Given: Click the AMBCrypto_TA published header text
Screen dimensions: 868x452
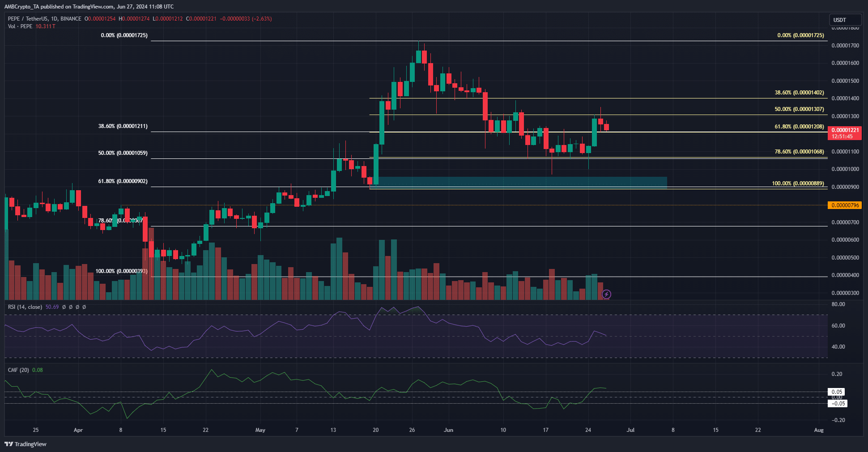Looking at the screenshot, I should click(x=89, y=7).
